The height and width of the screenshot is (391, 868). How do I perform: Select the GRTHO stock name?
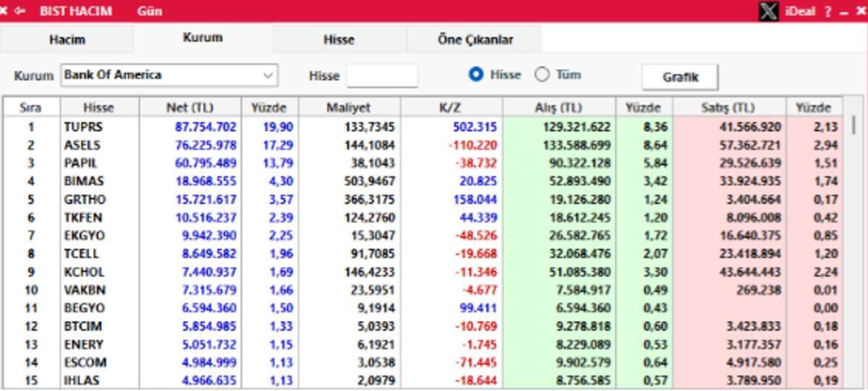point(84,199)
